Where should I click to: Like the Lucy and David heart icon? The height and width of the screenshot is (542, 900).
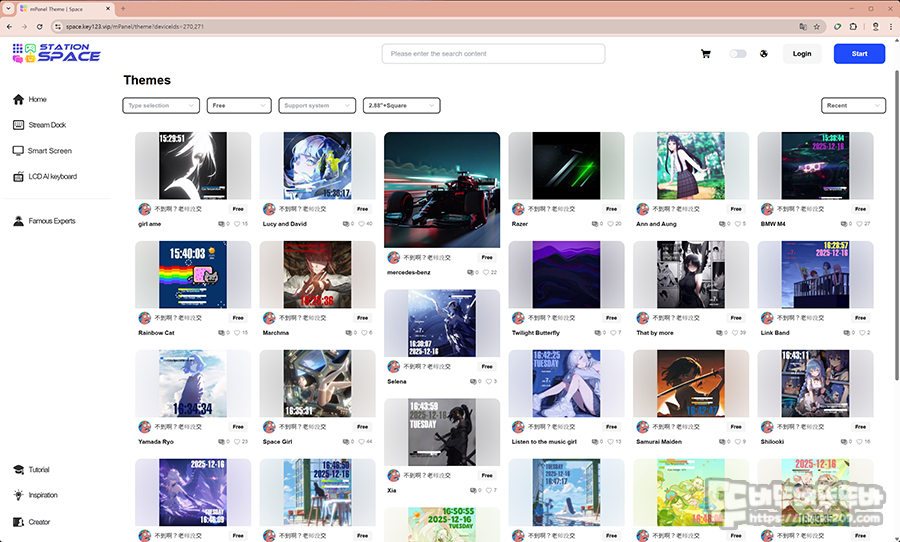point(362,224)
